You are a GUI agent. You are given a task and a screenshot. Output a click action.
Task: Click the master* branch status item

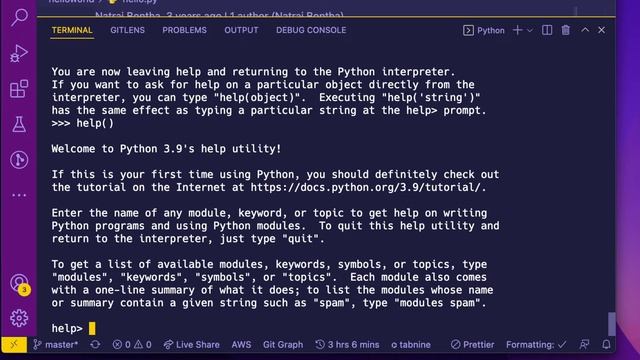56,345
